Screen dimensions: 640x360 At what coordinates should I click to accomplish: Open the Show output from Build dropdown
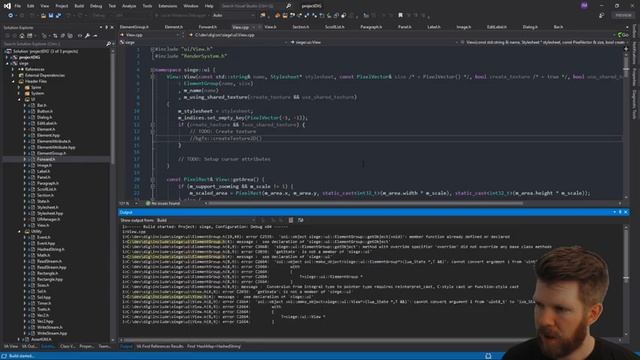(x=206, y=220)
